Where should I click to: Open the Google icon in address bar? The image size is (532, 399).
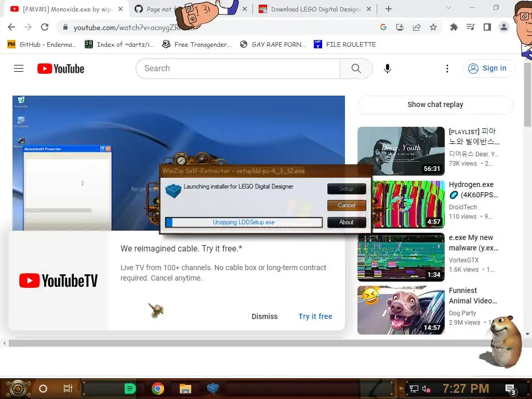383,27
